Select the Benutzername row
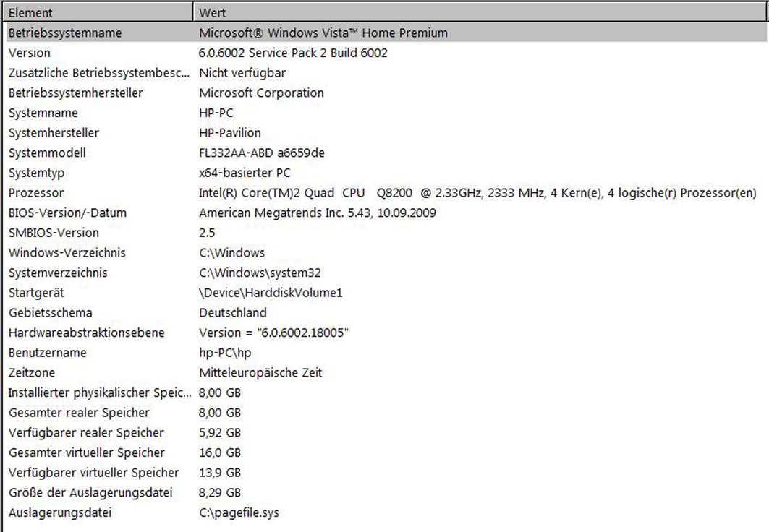 tap(47, 353)
